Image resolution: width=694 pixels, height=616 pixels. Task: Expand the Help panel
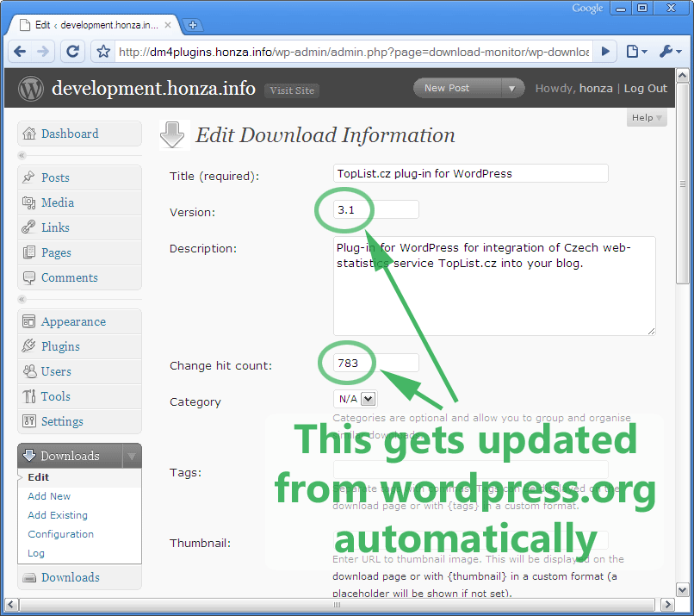point(647,117)
